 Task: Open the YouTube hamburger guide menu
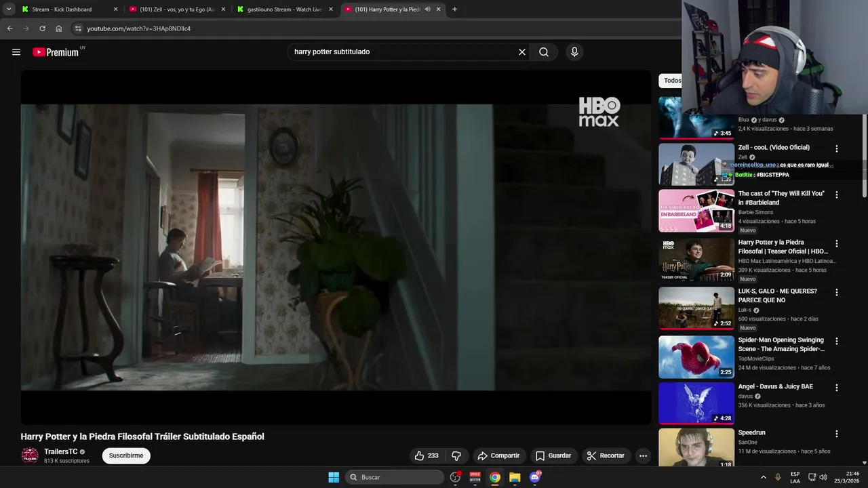(16, 52)
